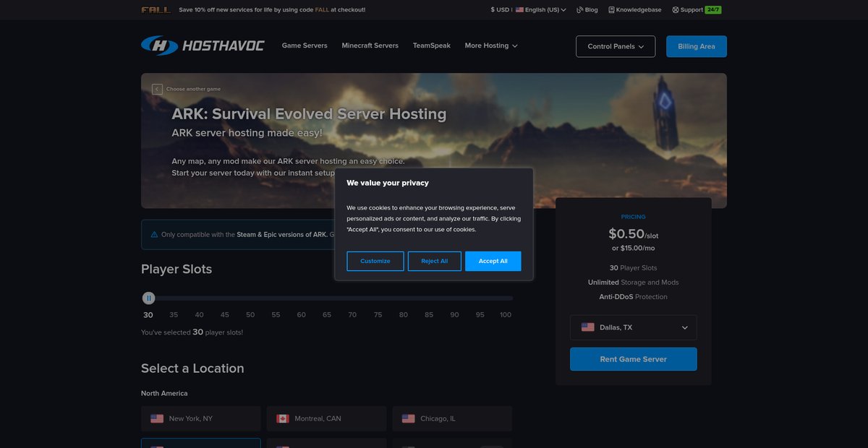The image size is (868, 448).
Task: Click the 70 slots tick label
Action: coord(352,315)
